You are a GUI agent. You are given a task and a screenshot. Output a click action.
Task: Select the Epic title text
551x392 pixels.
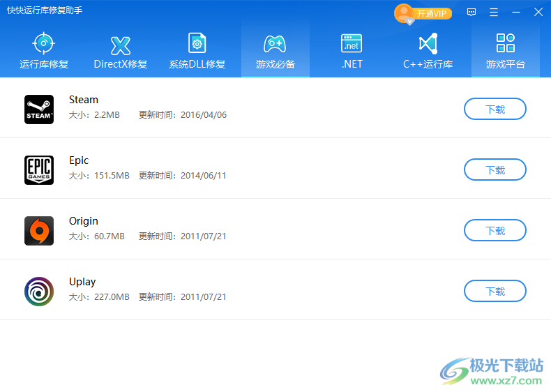(x=79, y=160)
